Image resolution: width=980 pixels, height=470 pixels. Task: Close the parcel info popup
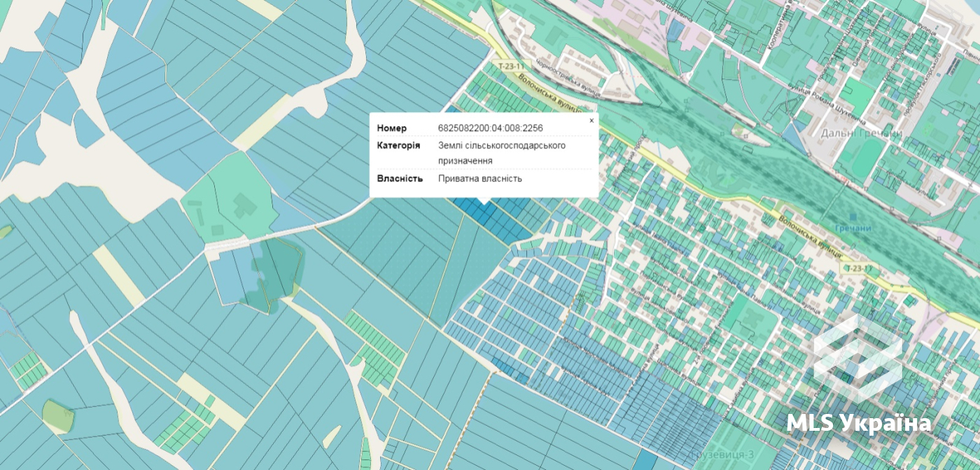[x=591, y=120]
